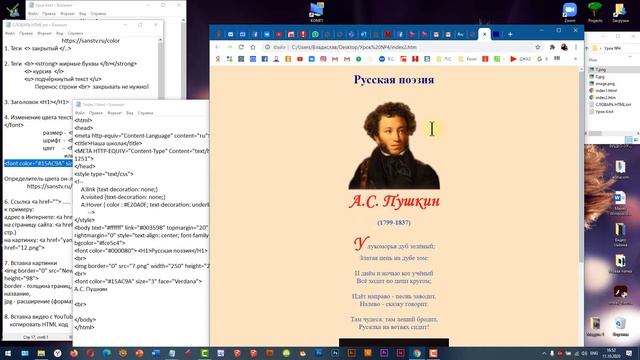Open Формат menu in index1.html Notepad

click(114, 113)
